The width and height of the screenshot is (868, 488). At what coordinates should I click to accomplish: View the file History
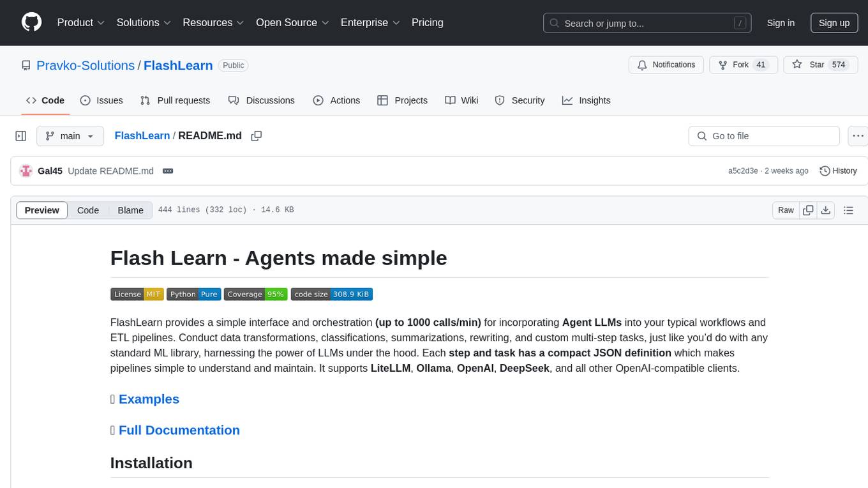838,171
